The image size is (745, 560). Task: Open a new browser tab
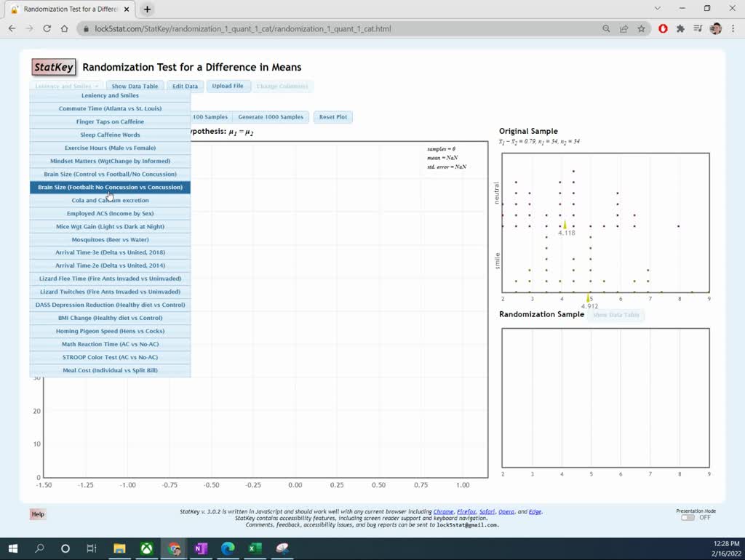coord(147,9)
